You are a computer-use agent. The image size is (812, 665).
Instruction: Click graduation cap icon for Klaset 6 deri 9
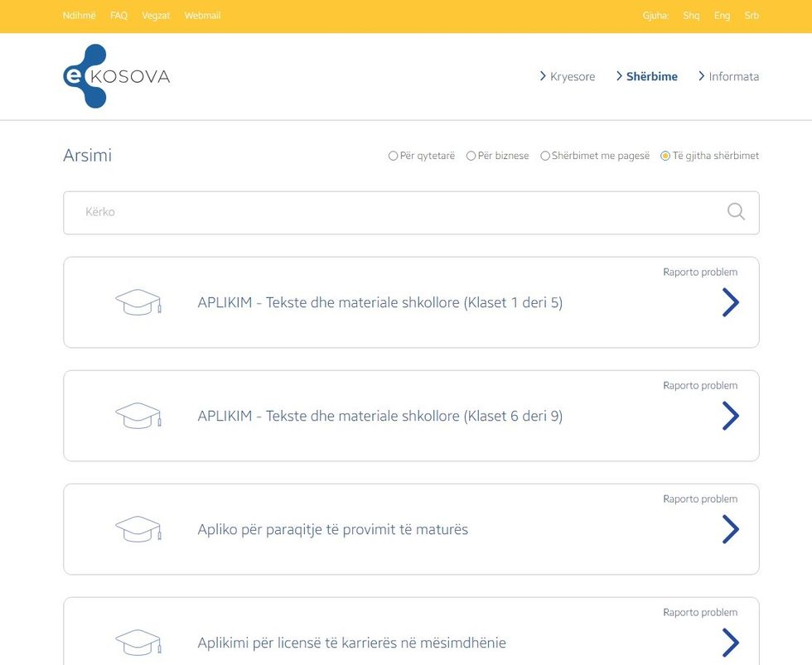(x=138, y=416)
